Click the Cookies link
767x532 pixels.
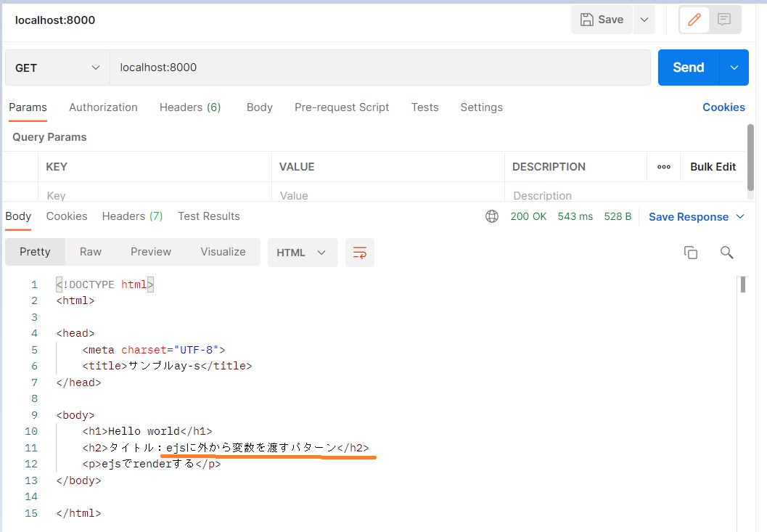coord(723,107)
